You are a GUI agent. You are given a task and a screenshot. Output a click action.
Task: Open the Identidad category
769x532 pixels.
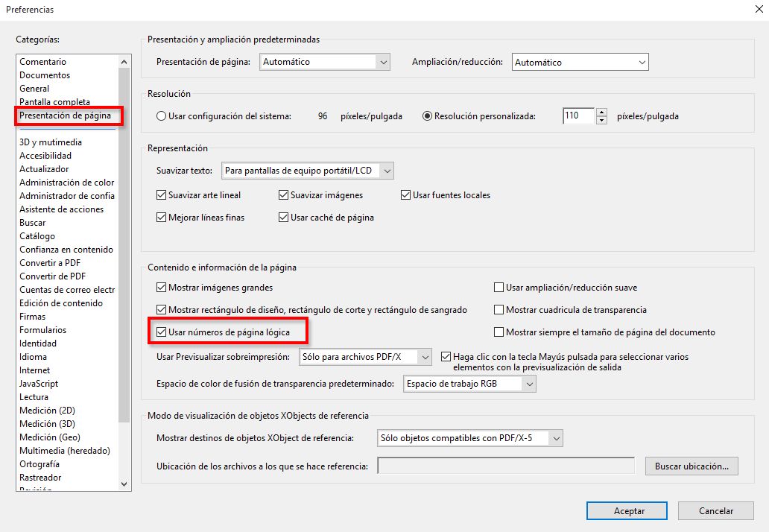click(38, 343)
